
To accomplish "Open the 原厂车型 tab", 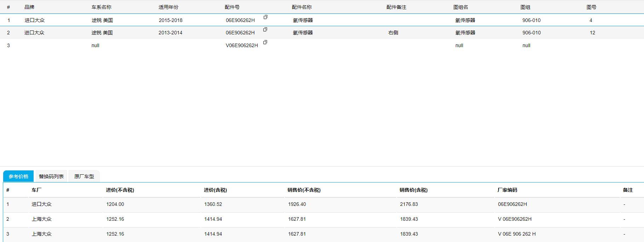I will point(84,176).
